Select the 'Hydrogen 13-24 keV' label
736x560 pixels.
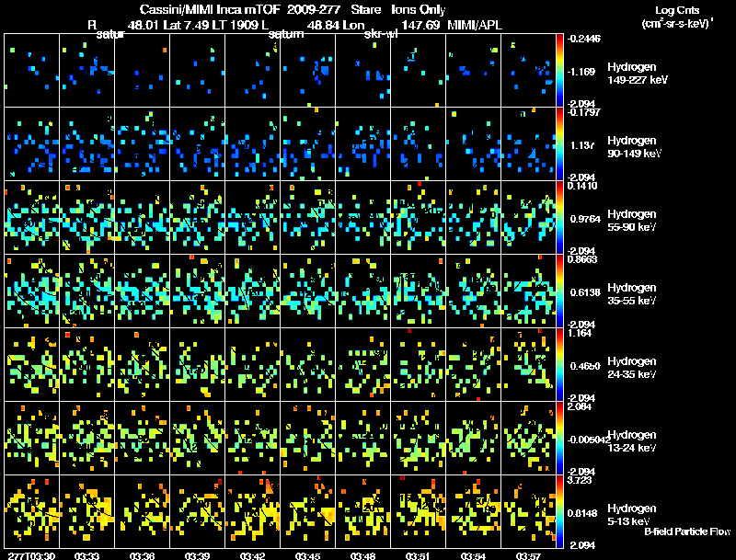click(632, 441)
